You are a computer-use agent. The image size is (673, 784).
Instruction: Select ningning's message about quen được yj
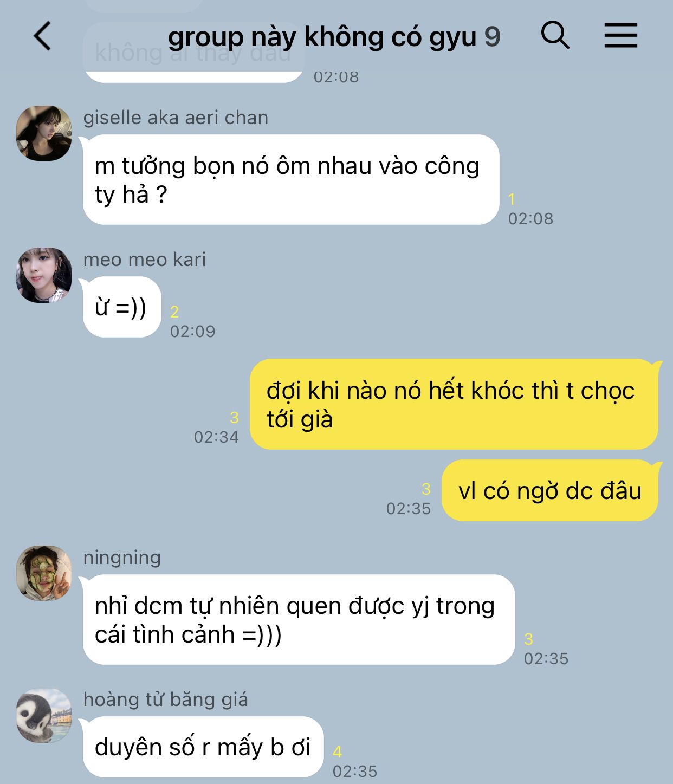coord(299,620)
